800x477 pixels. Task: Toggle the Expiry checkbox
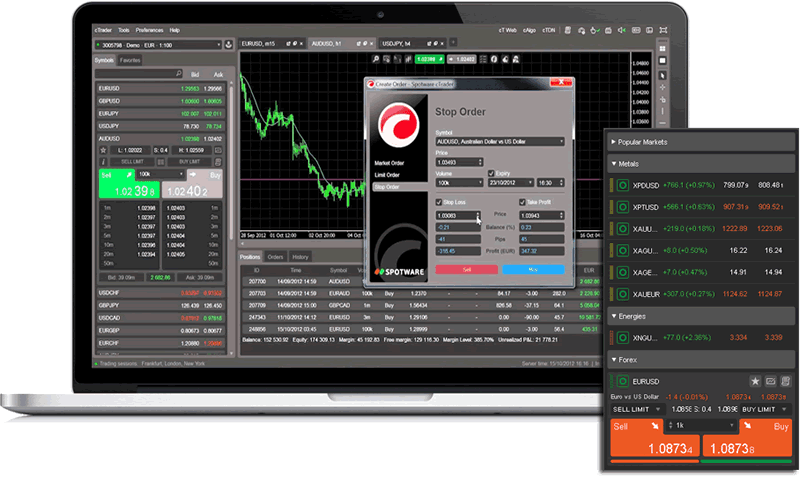click(x=491, y=173)
